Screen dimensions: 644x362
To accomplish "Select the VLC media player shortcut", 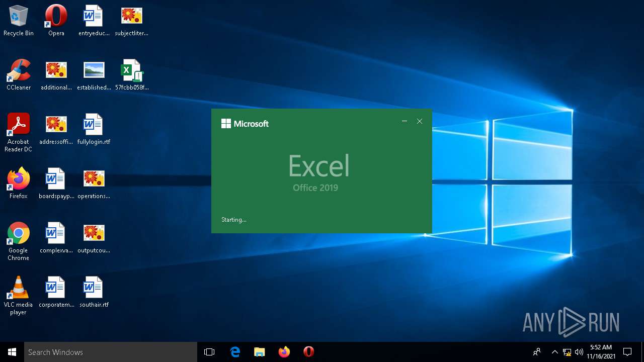I will tap(19, 296).
